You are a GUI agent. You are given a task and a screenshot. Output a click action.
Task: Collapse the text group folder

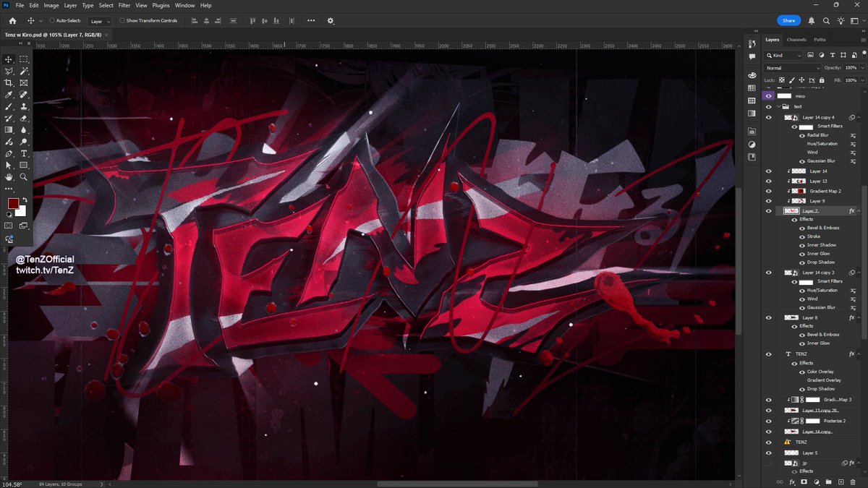click(x=779, y=106)
